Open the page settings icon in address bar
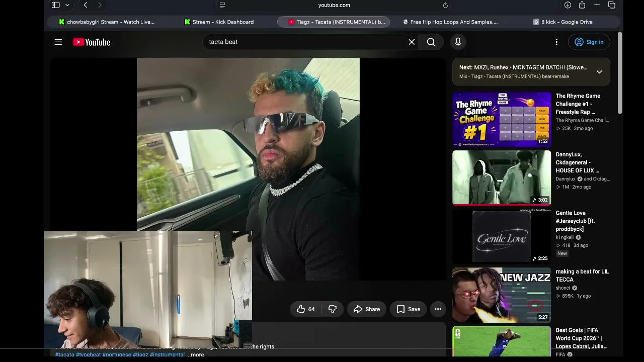The image size is (644, 362). pos(222,5)
